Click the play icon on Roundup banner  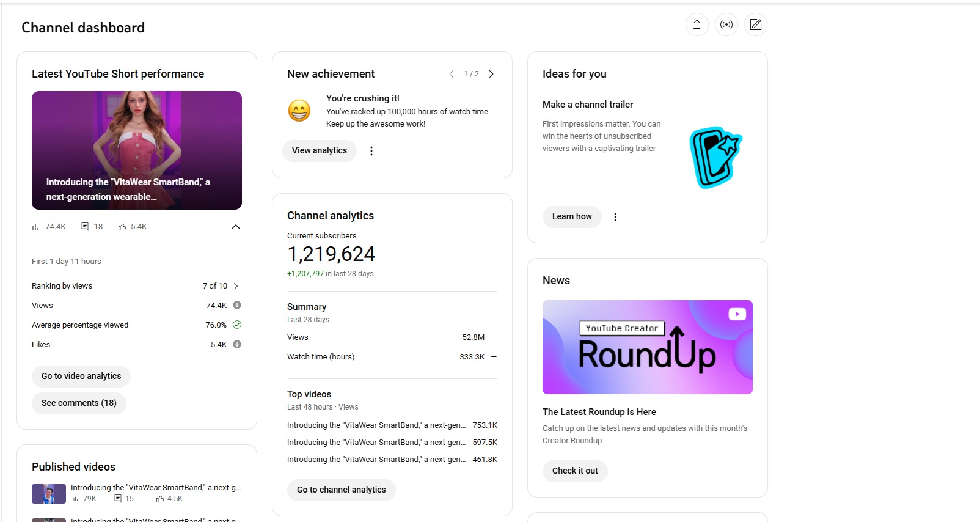(737, 314)
